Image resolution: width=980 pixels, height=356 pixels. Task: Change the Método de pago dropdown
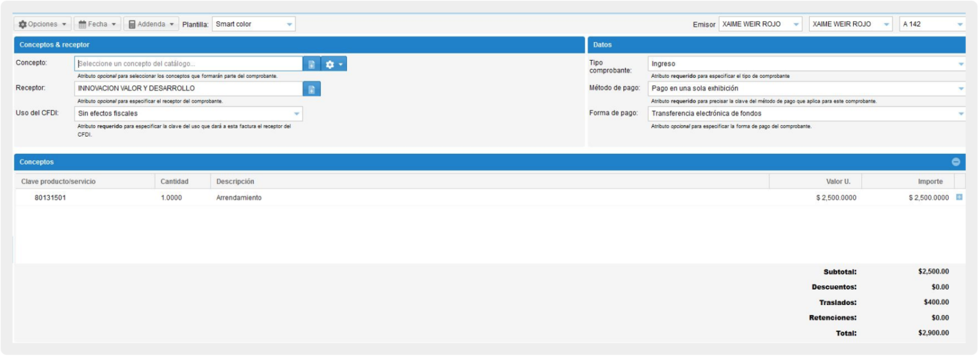click(806, 89)
